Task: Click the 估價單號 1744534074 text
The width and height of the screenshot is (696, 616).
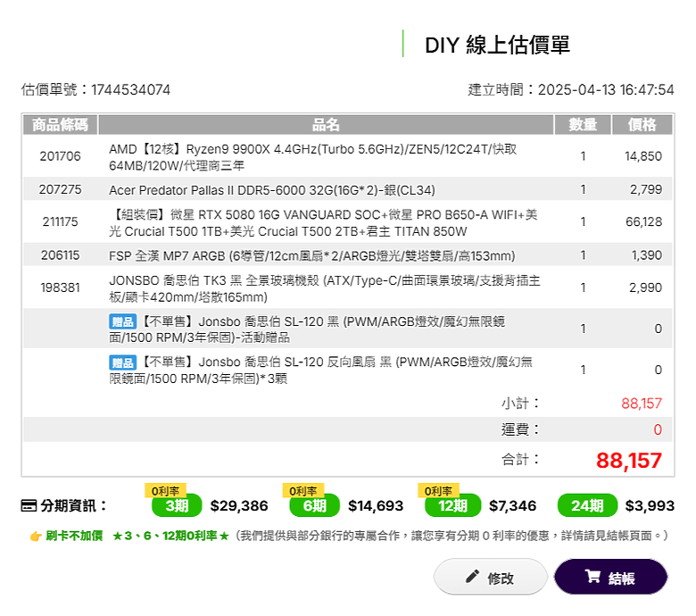Action: click(x=95, y=89)
